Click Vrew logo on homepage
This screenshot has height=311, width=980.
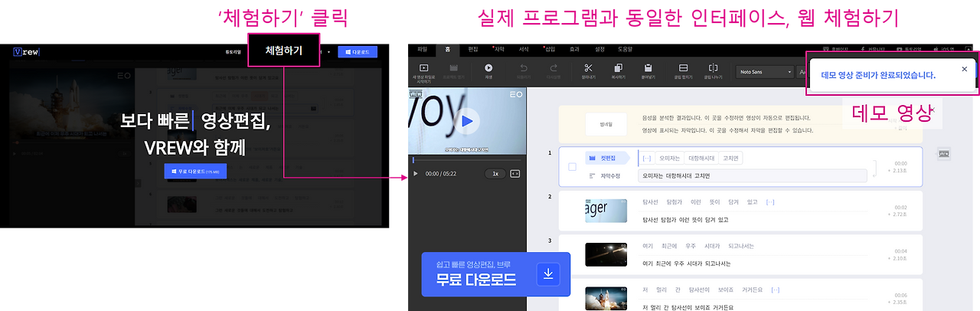point(26,52)
